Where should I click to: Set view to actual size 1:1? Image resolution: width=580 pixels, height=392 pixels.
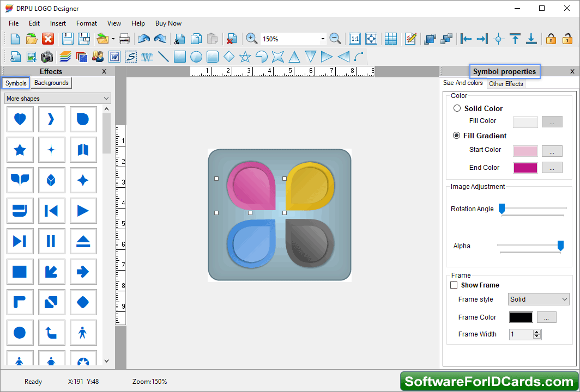[x=355, y=39]
